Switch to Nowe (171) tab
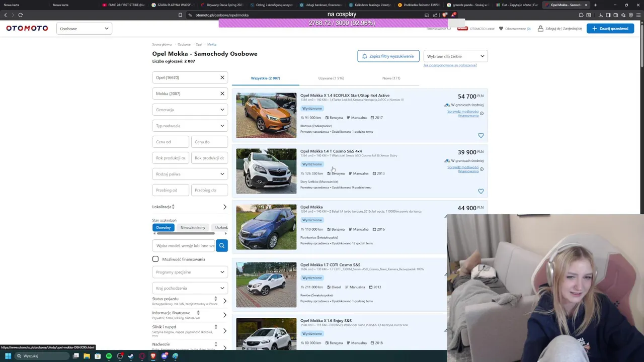Viewport: 644px width, 362px height. coord(391,78)
